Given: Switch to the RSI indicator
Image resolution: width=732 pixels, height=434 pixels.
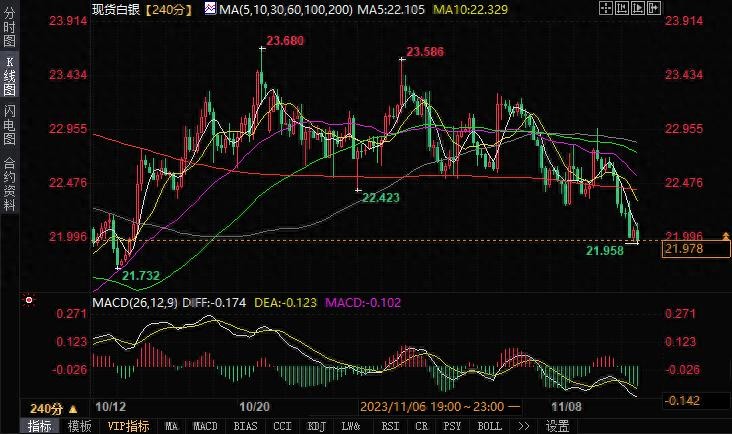Looking at the screenshot, I should [388, 426].
